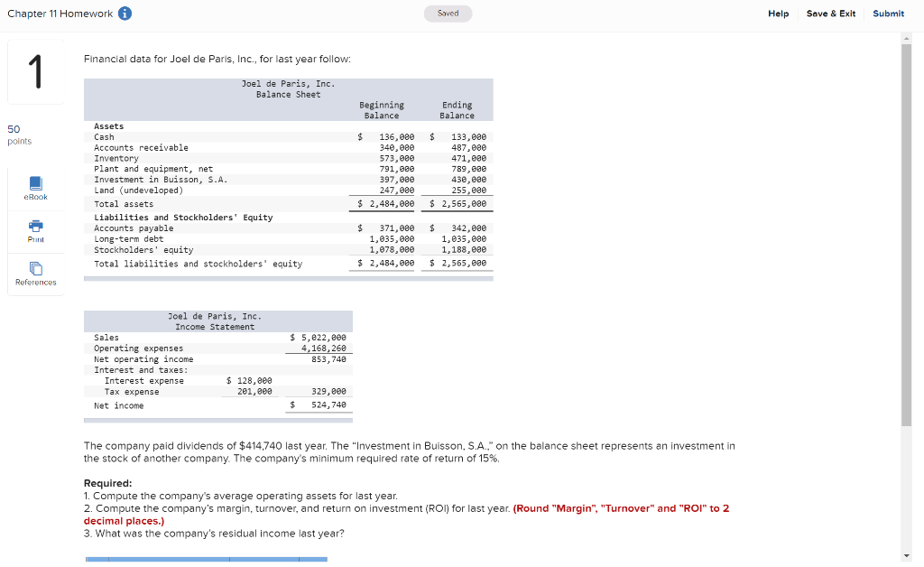Open Help from the top bar

point(778,14)
